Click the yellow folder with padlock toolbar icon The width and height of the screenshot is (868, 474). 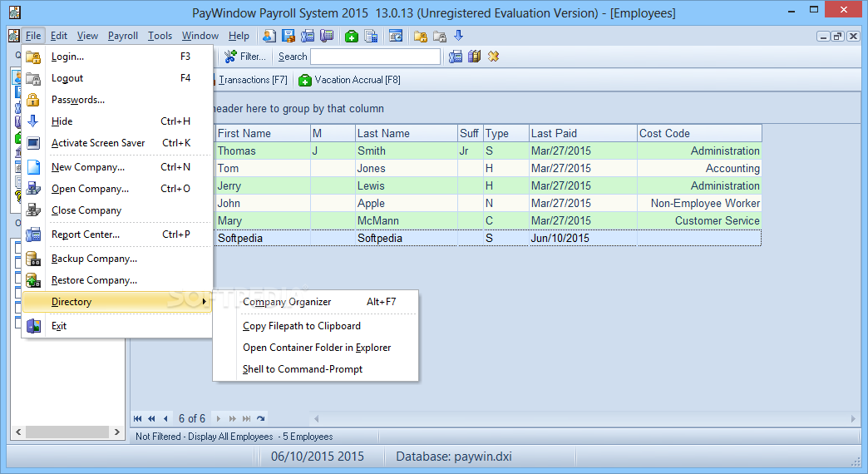[420, 36]
